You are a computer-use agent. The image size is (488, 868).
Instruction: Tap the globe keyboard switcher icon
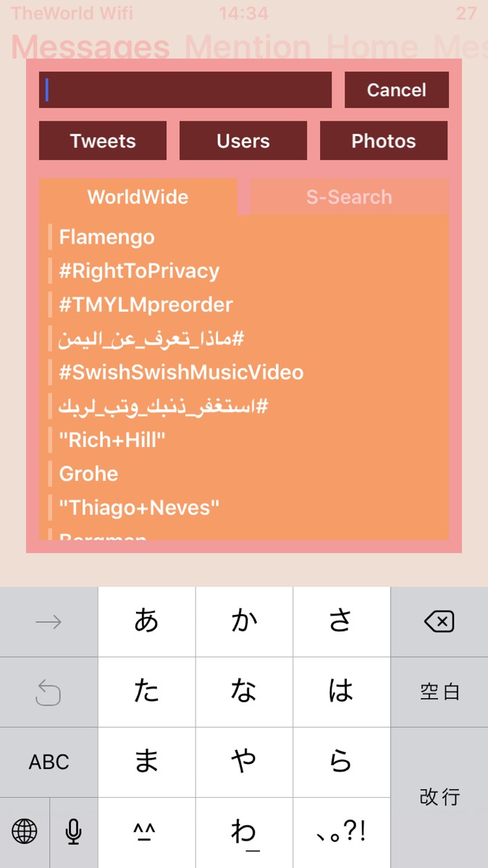coord(25,832)
